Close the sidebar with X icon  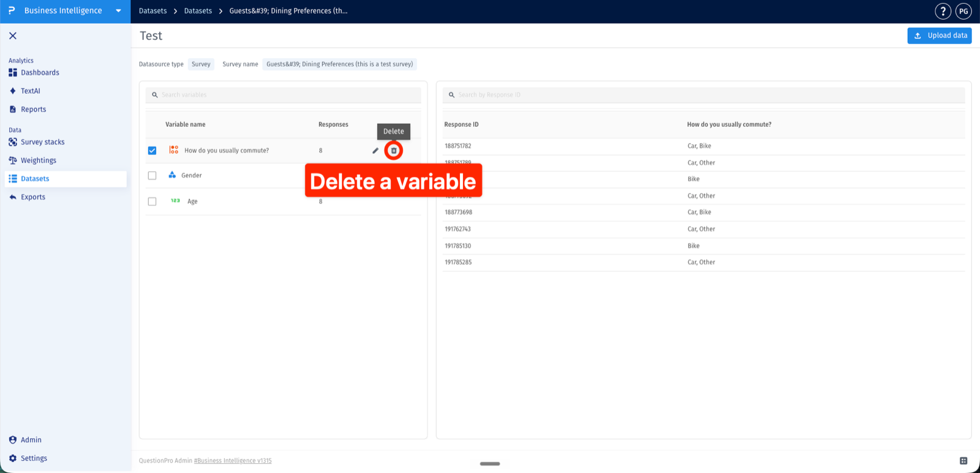pyautogui.click(x=13, y=36)
